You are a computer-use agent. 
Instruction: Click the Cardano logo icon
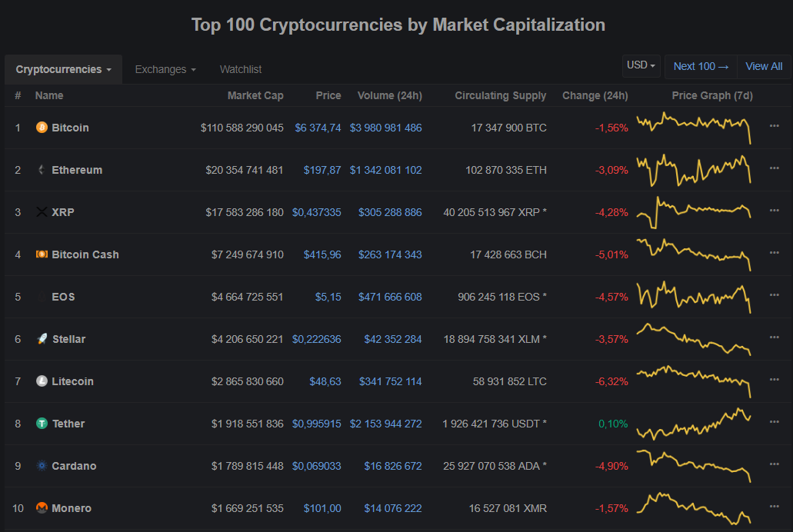click(42, 466)
